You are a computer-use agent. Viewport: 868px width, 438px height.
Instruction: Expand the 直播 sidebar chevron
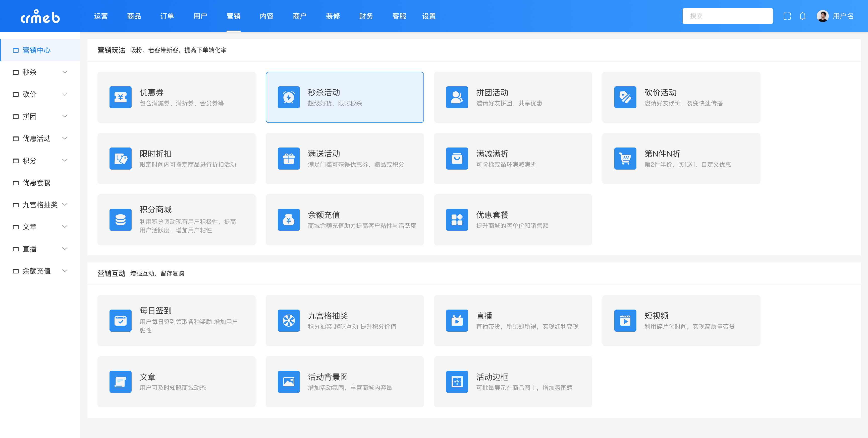[x=65, y=249]
